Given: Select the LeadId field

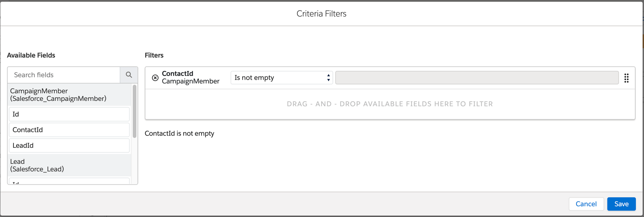Looking at the screenshot, I should 69,145.
